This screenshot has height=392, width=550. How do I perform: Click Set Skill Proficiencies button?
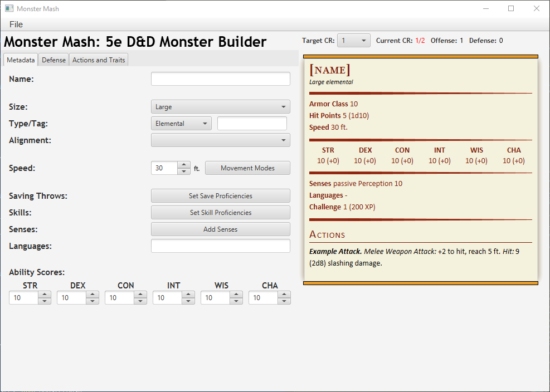pyautogui.click(x=221, y=213)
